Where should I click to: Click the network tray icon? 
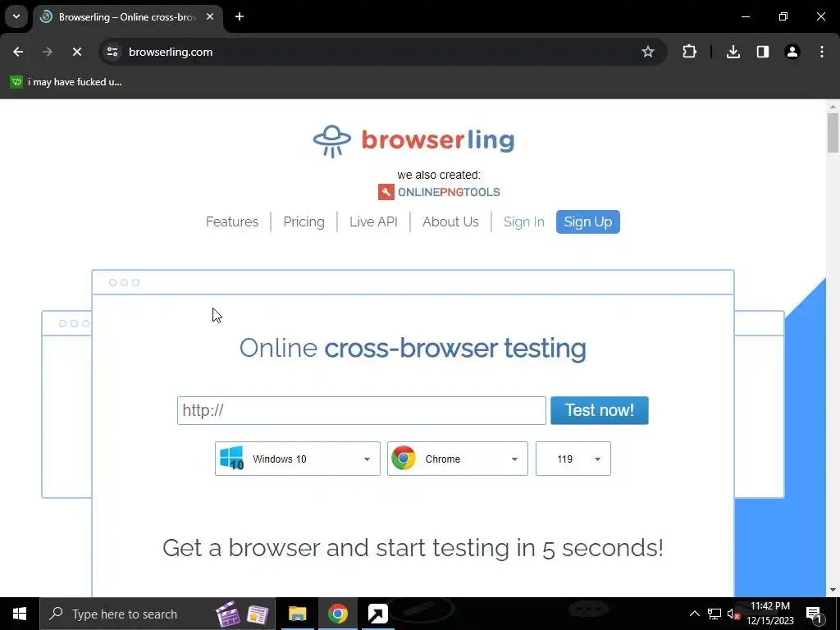(x=714, y=614)
